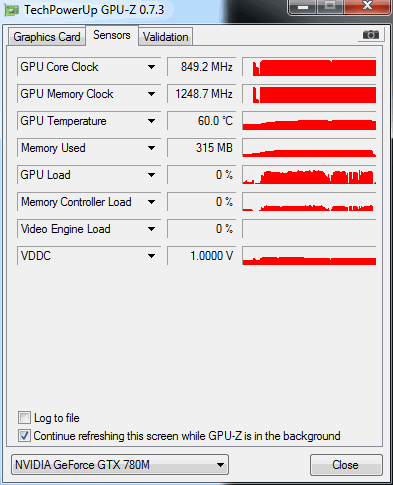Click the GPU Load history graph
Viewport: 393px width, 485px height.
[309, 175]
